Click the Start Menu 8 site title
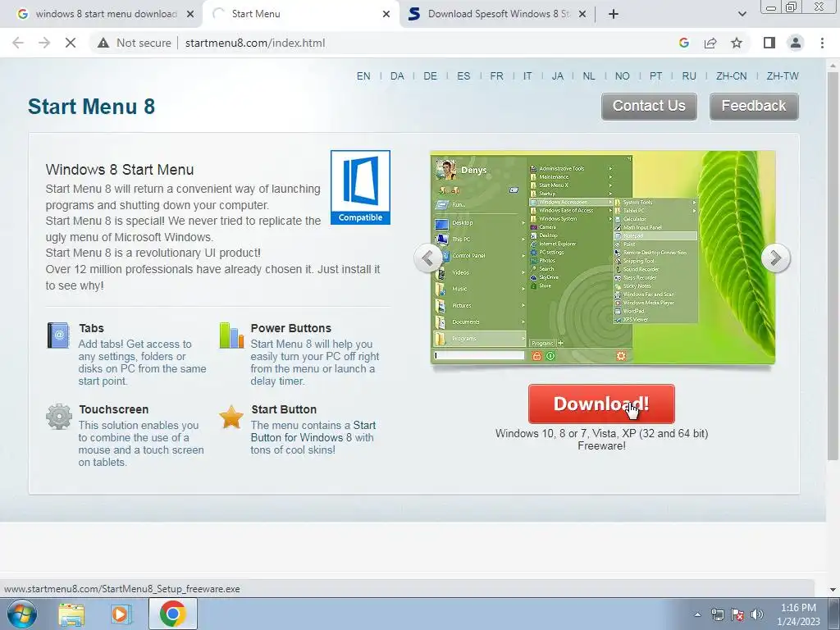Viewport: 840px width, 630px height. [92, 106]
